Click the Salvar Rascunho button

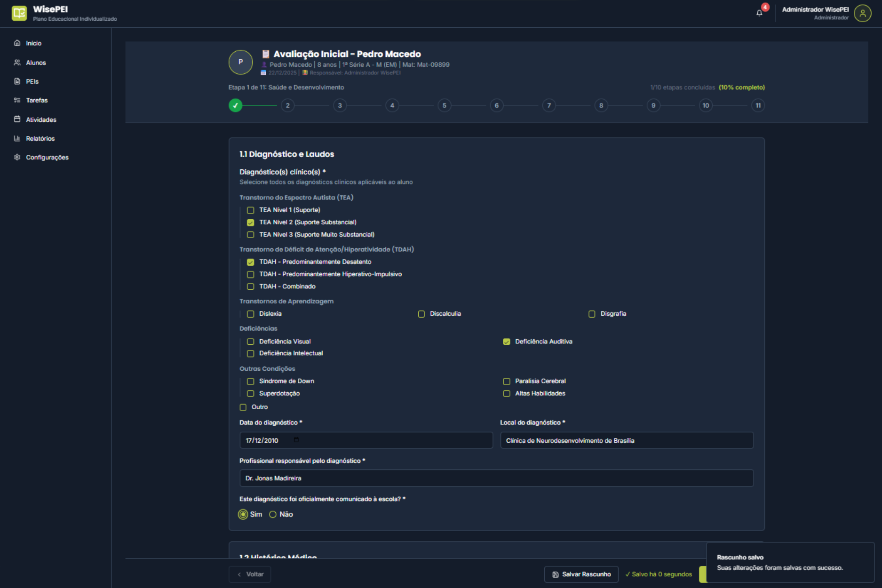(x=581, y=574)
